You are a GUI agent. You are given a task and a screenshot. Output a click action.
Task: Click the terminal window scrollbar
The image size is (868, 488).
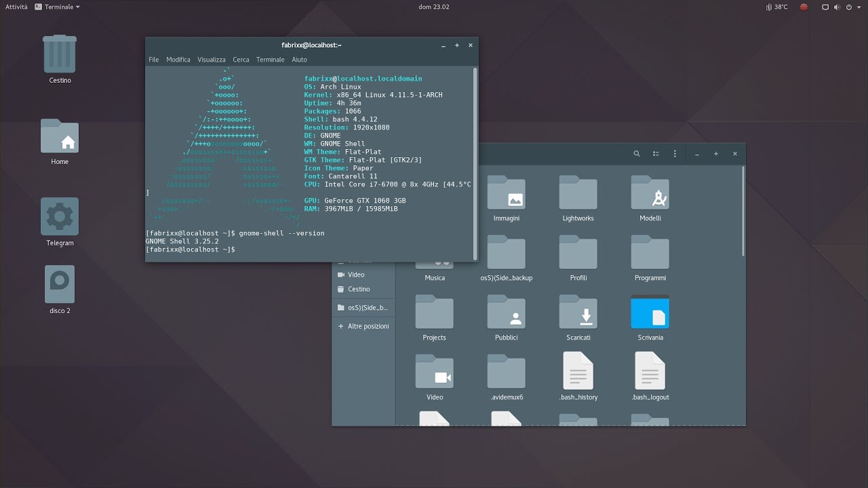coord(475,163)
